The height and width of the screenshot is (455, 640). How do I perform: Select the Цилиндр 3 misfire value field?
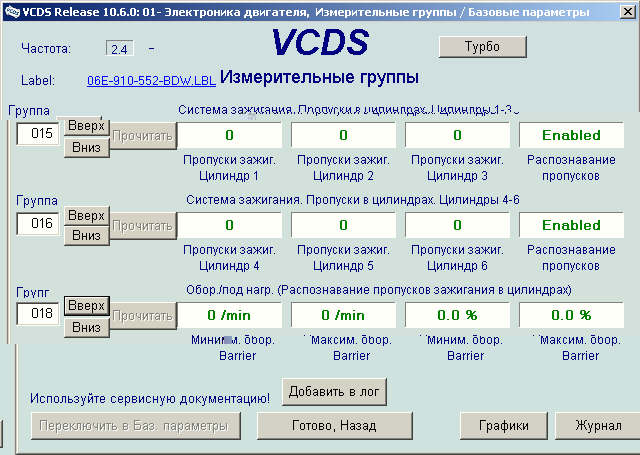click(457, 135)
